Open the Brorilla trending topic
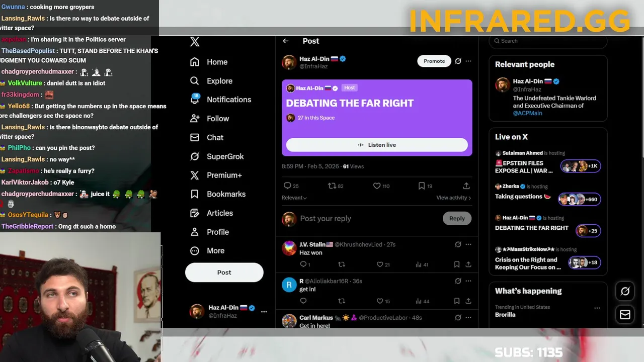Viewport: 644px width, 362px height. [x=505, y=315]
